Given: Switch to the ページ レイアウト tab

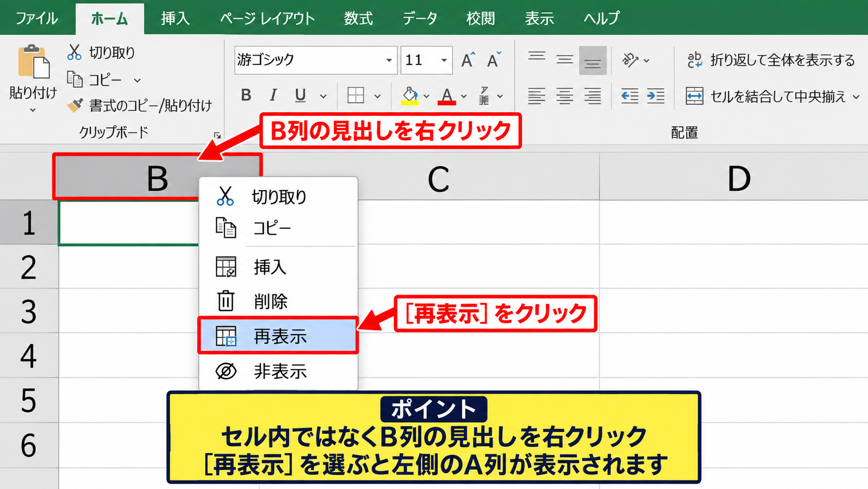Looking at the screenshot, I should point(267,18).
